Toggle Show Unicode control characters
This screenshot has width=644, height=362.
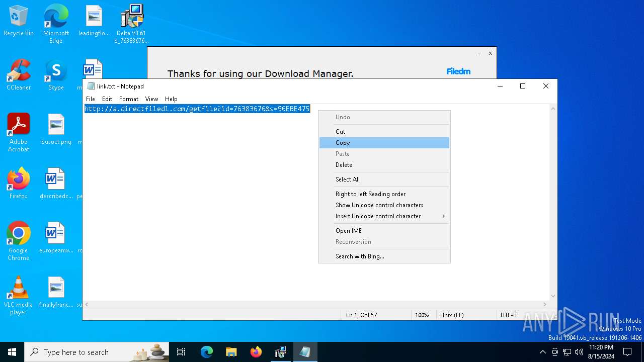[384, 205]
